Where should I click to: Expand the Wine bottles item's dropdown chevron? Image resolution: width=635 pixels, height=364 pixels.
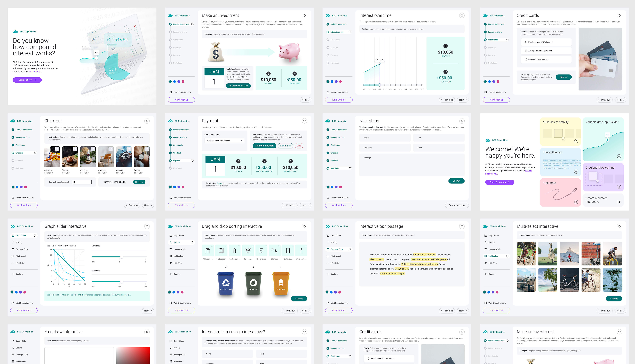[306, 246]
